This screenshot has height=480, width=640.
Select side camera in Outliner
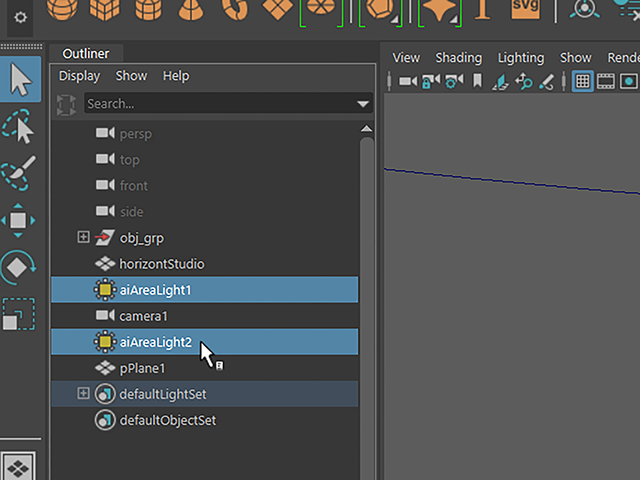(204, 212)
